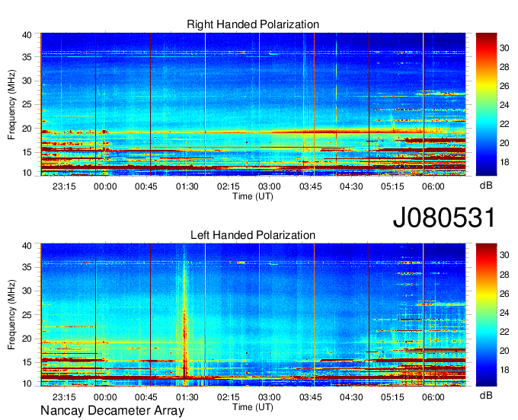
Task: Click the 22 dB mark on Right Handed colorbar
Action: tap(504, 124)
